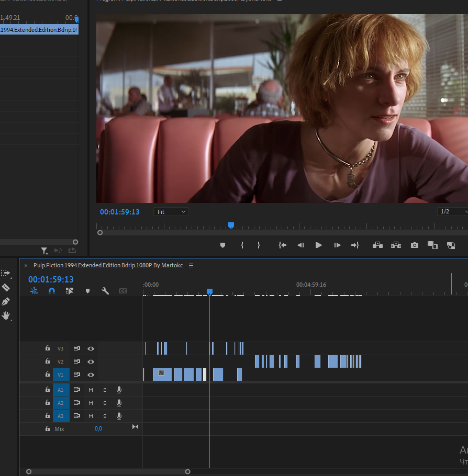Open the Fit zoom level dropdown
Image resolution: width=468 pixels, height=476 pixels.
(x=171, y=212)
